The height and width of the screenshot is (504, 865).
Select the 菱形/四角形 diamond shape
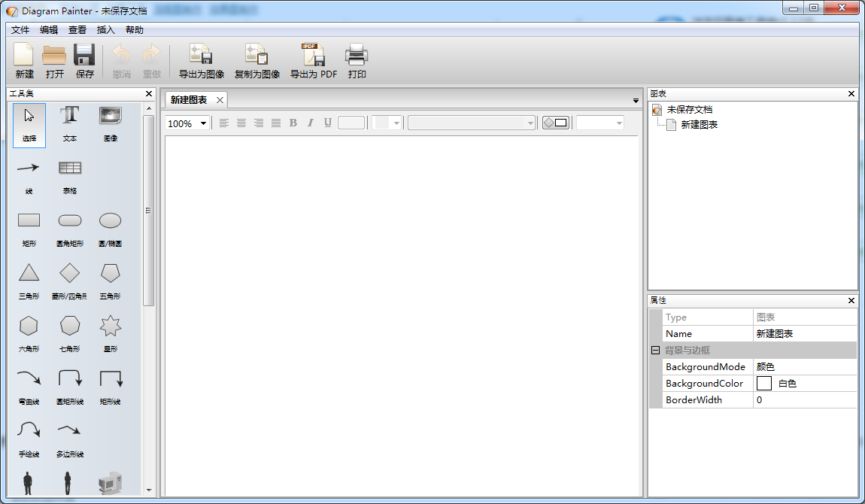pyautogui.click(x=69, y=282)
